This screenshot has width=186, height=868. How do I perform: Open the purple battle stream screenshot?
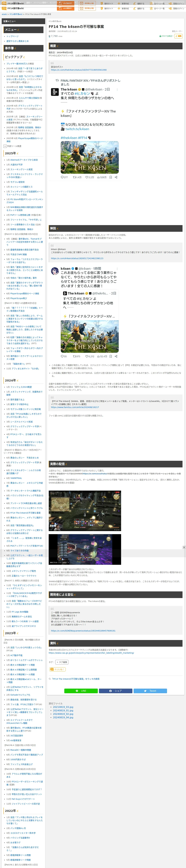coord(85,549)
